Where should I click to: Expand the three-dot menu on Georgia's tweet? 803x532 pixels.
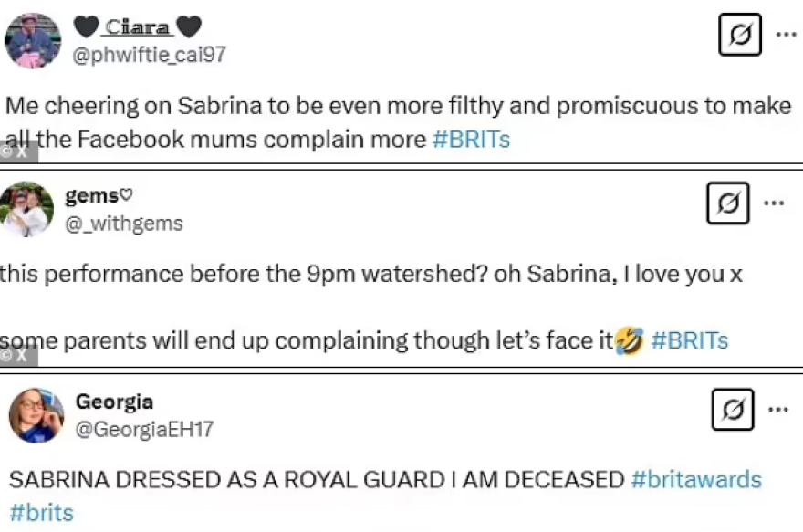778,410
